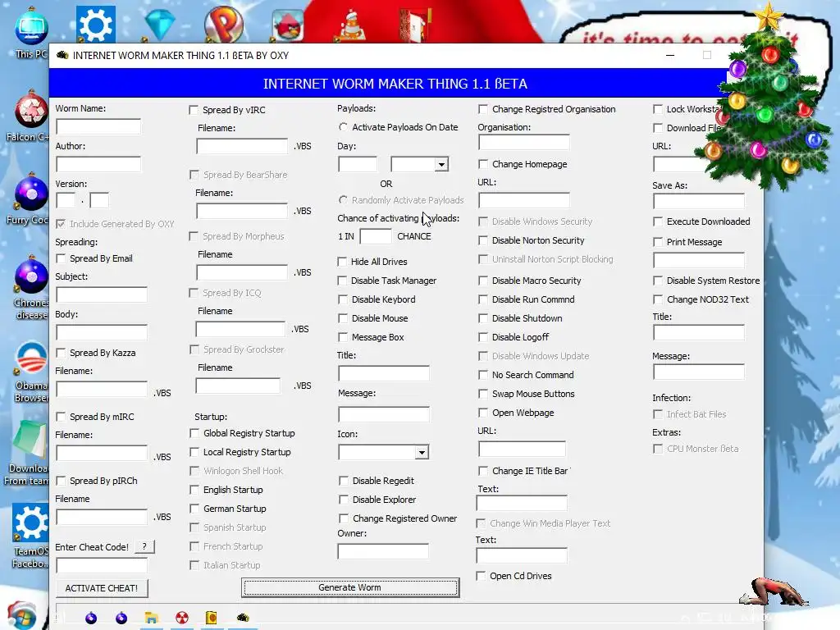
Task: Click the Organisation input field
Action: point(524,143)
